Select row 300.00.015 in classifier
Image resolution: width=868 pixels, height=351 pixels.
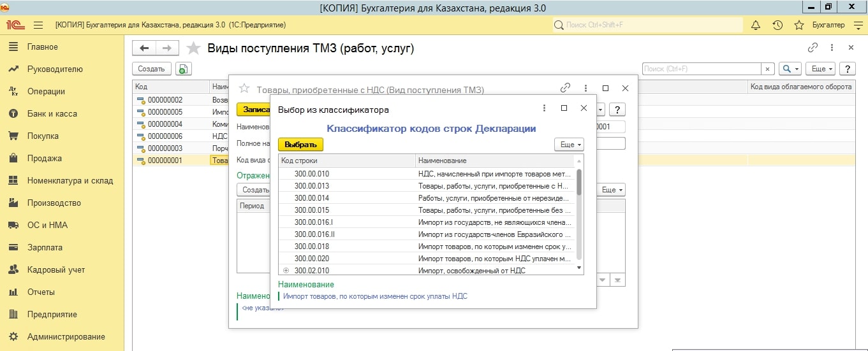click(312, 210)
